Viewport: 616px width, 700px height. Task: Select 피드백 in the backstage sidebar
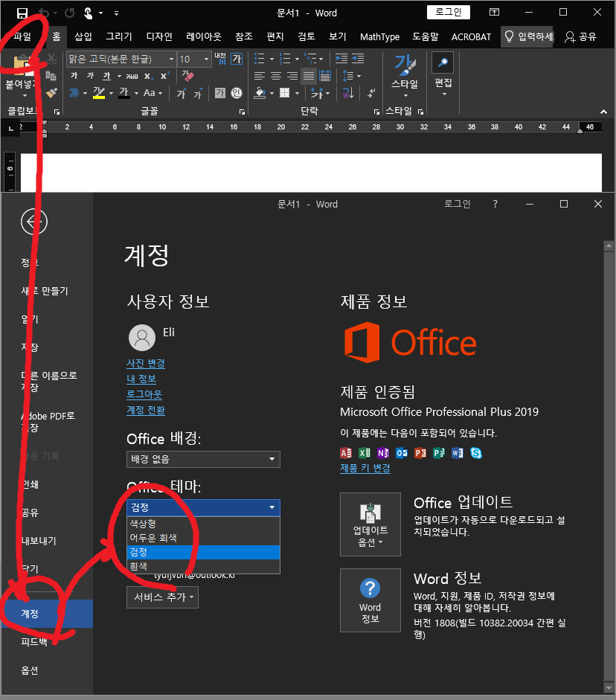(x=34, y=642)
